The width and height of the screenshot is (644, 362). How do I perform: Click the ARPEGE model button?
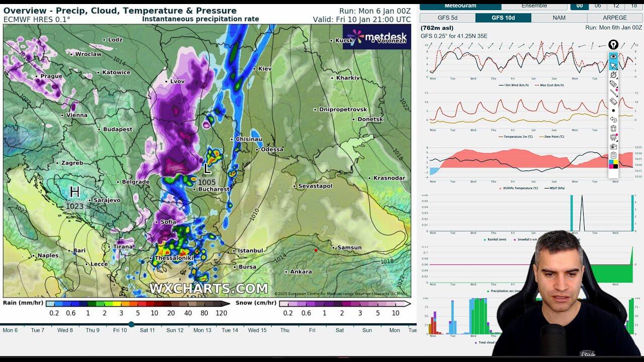614,18
